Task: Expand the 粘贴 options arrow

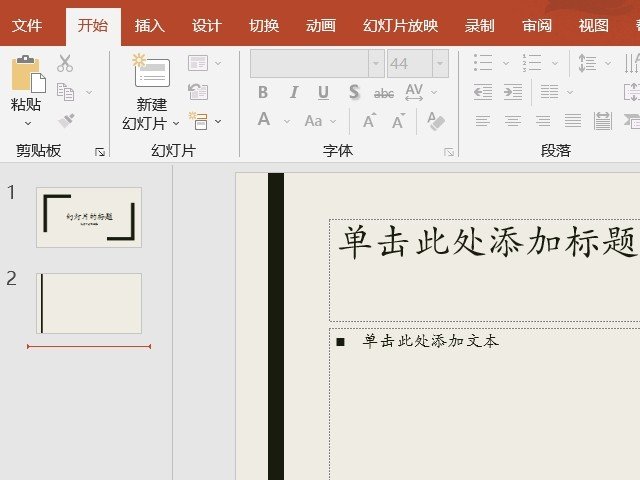Action: pos(28,123)
